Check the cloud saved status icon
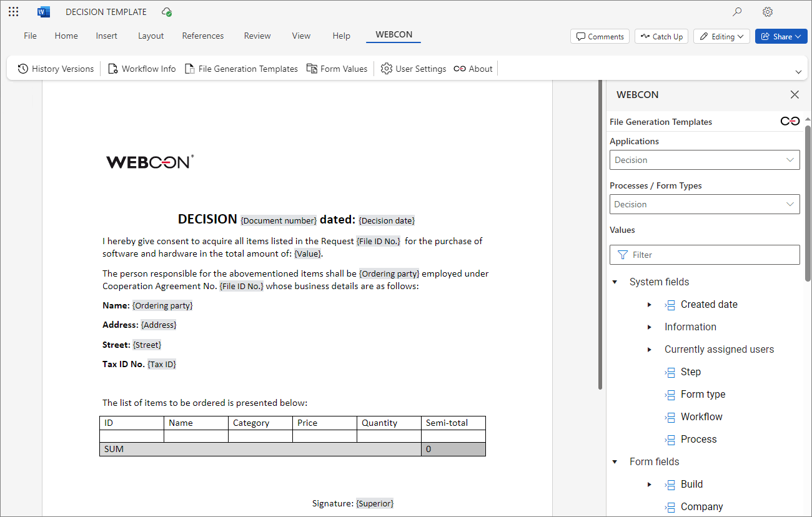The height and width of the screenshot is (517, 812). 167,12
